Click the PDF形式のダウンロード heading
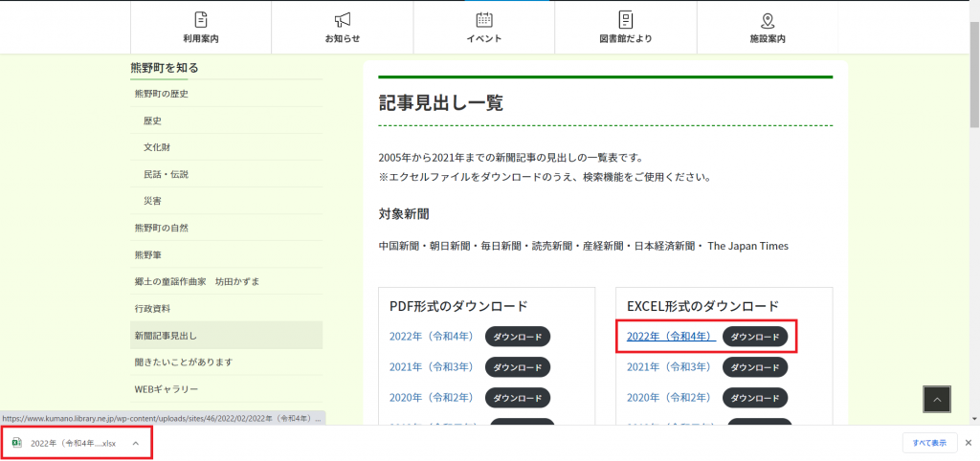Screen dimensions: 980x461 (x=458, y=306)
